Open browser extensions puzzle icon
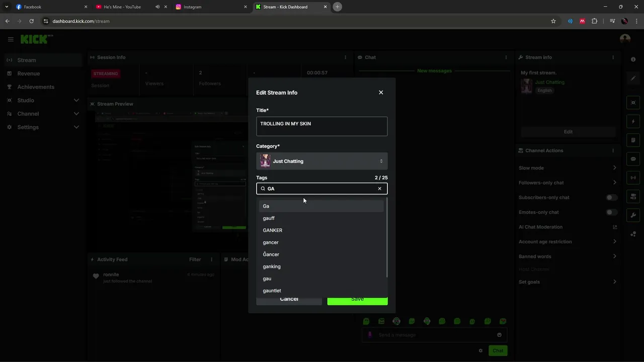 595,21
